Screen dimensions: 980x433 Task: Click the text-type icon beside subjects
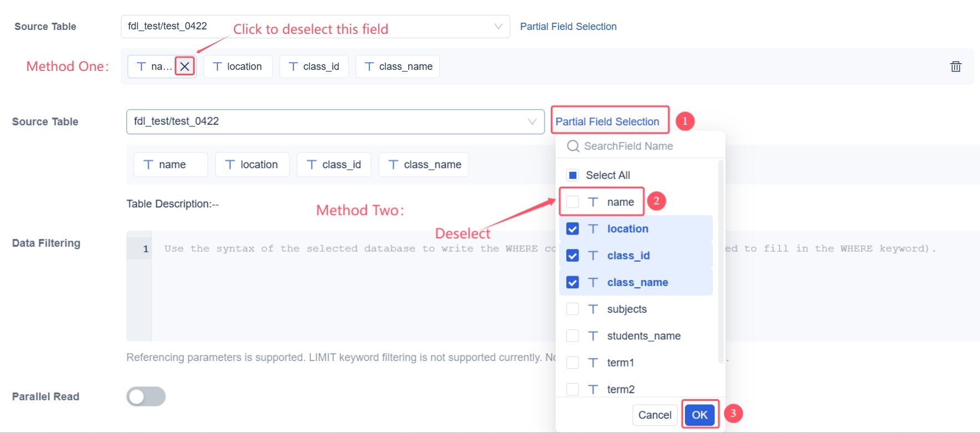coord(593,309)
